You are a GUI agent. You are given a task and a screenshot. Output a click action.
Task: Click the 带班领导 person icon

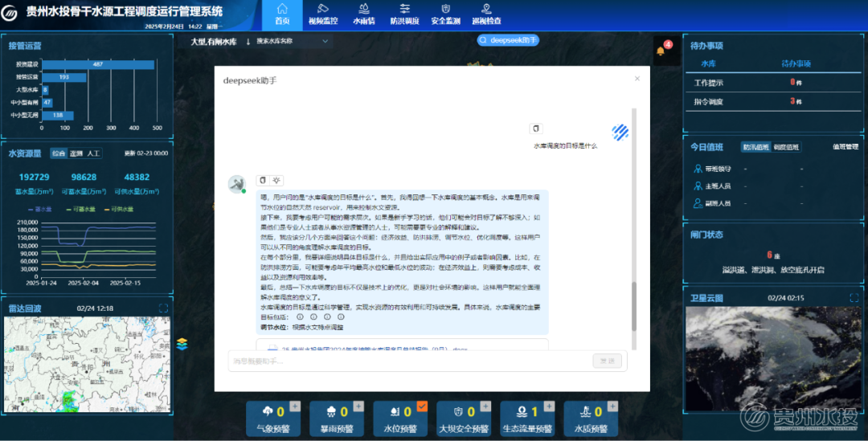coord(698,169)
